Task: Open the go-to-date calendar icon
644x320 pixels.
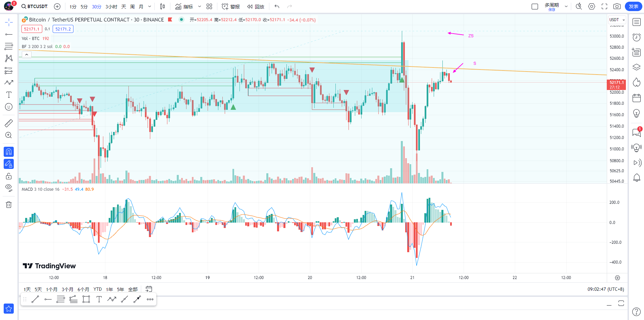Action: tap(149, 289)
